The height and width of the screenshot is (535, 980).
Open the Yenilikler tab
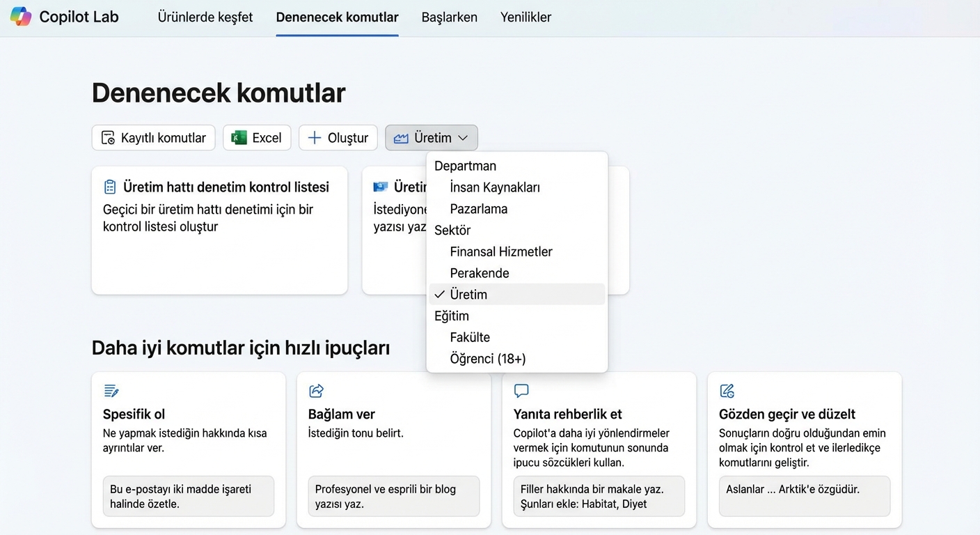(x=525, y=17)
